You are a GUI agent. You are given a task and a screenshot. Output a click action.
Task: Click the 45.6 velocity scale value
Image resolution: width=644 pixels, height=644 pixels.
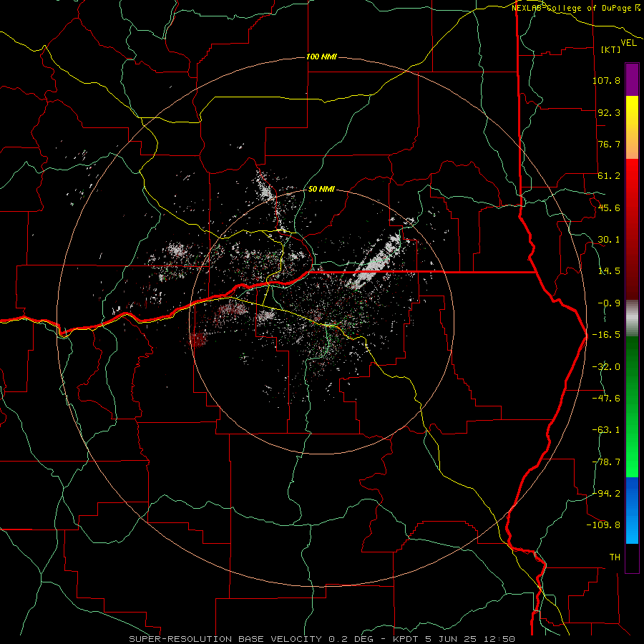pos(609,208)
